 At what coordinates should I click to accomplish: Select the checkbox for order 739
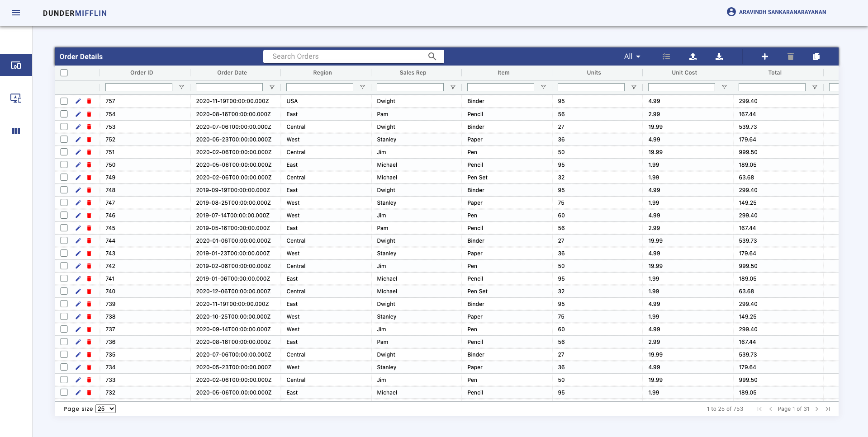coord(64,304)
